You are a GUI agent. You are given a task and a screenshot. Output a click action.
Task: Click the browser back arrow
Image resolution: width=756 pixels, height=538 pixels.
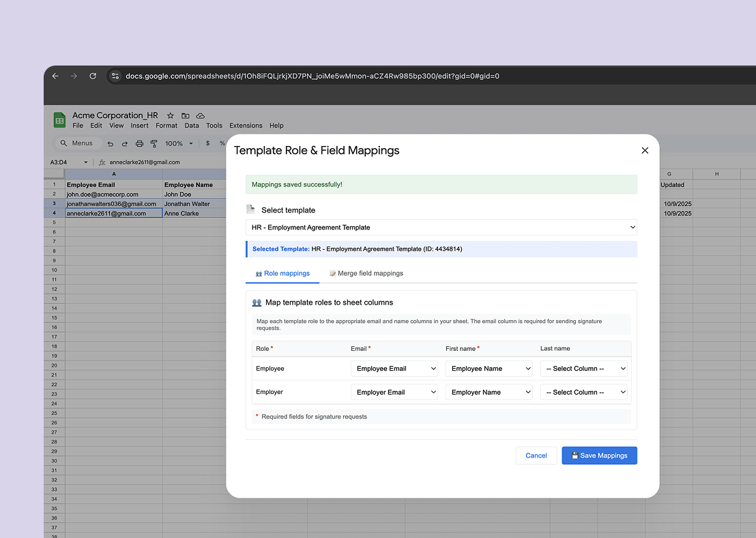(55, 76)
